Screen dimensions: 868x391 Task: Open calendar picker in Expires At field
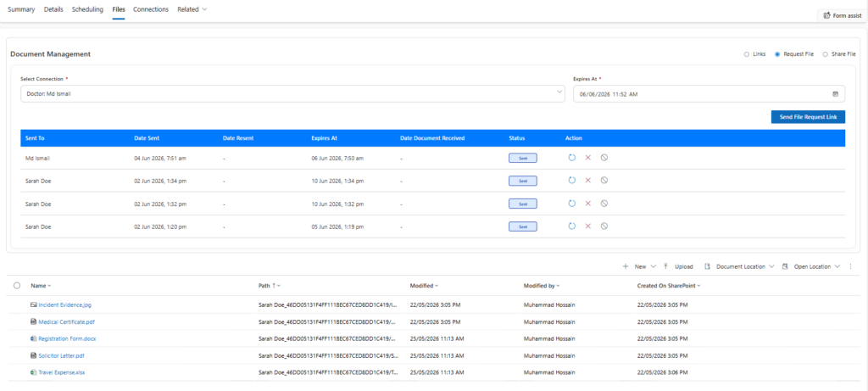835,94
